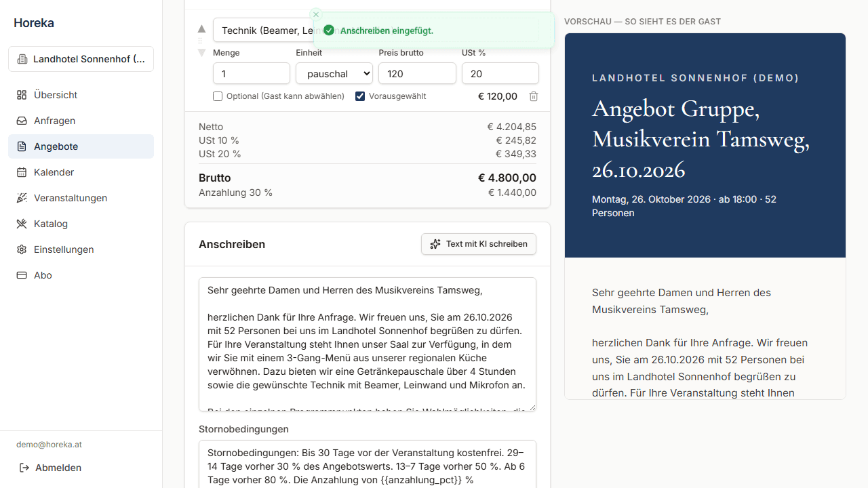Open the Übersicht dashboard page
This screenshot has height=488, width=868.
(81, 95)
